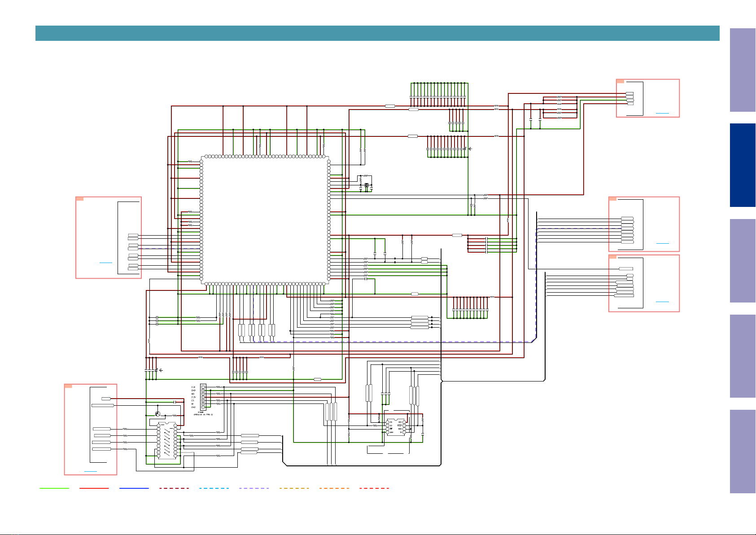The height and width of the screenshot is (535, 756).
Task: Open the bottommost light purple side tab
Action: (743, 452)
